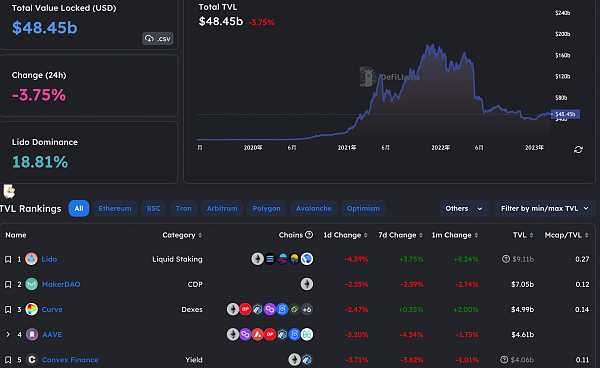
Task: Click the info icon beside Lido TVL
Action: click(505, 259)
